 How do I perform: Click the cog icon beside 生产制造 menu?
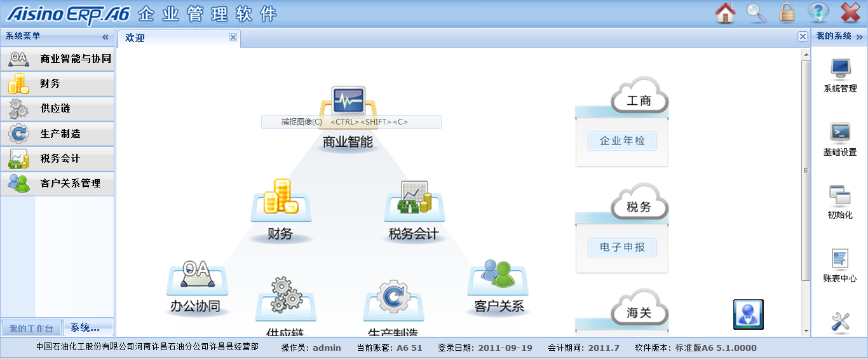18,133
